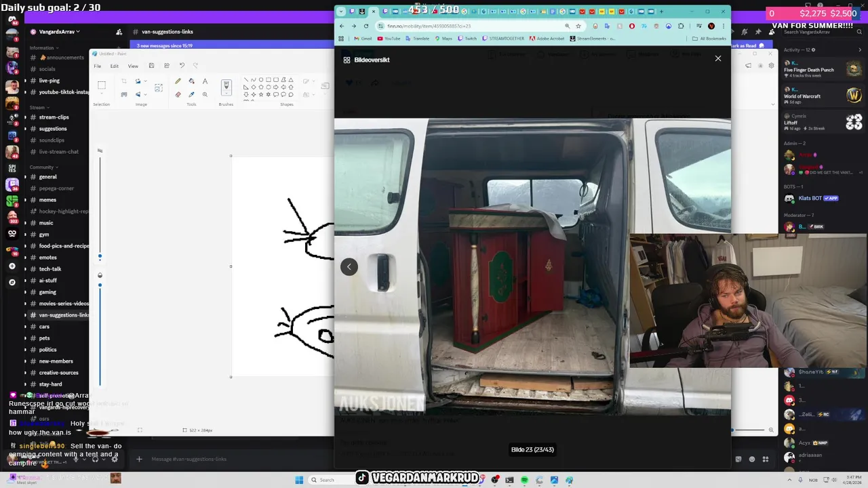Open YouTube bookmark

pos(389,39)
